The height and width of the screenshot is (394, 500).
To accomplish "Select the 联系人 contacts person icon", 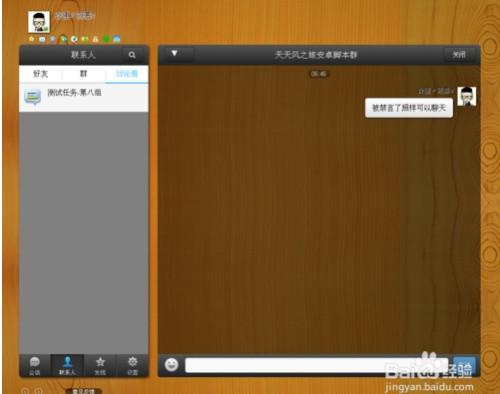I will (67, 366).
